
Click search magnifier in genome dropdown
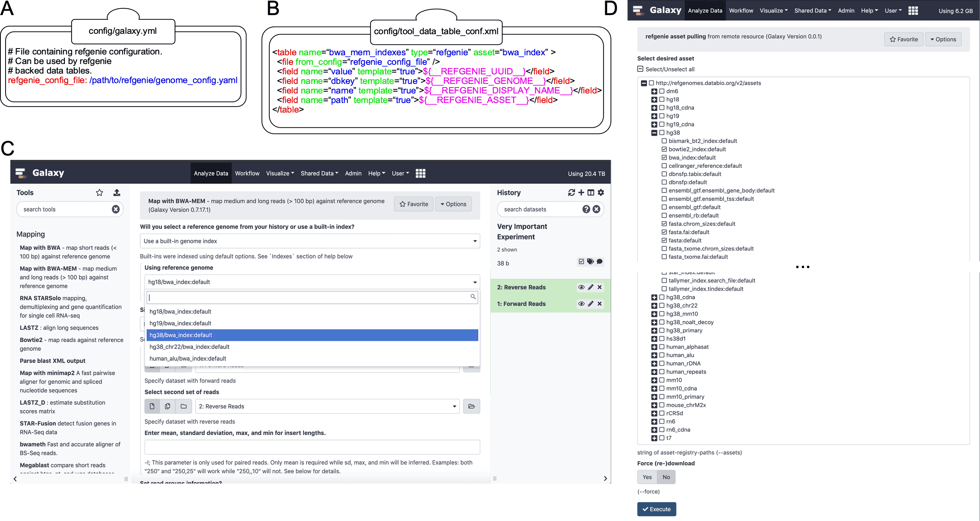pyautogui.click(x=473, y=297)
